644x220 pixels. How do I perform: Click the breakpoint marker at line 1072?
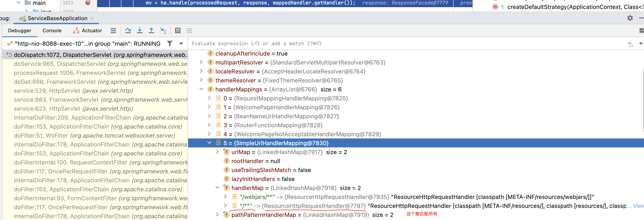click(88, 3)
